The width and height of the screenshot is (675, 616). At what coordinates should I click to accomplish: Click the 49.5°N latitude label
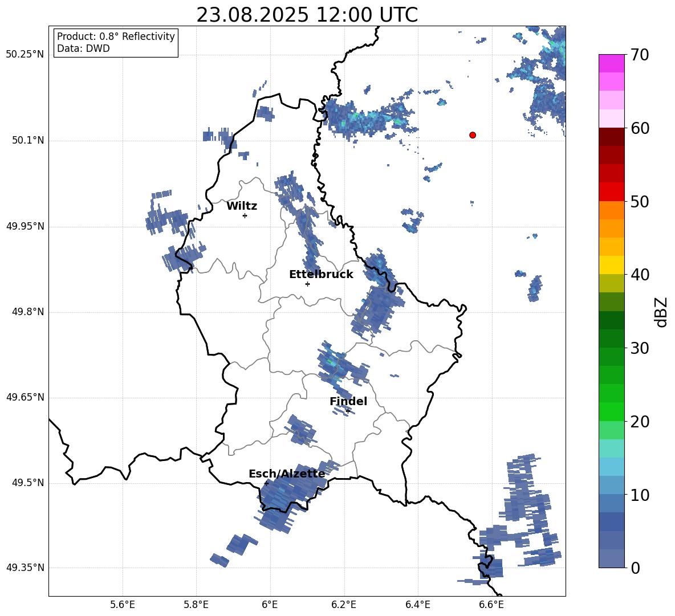point(28,483)
